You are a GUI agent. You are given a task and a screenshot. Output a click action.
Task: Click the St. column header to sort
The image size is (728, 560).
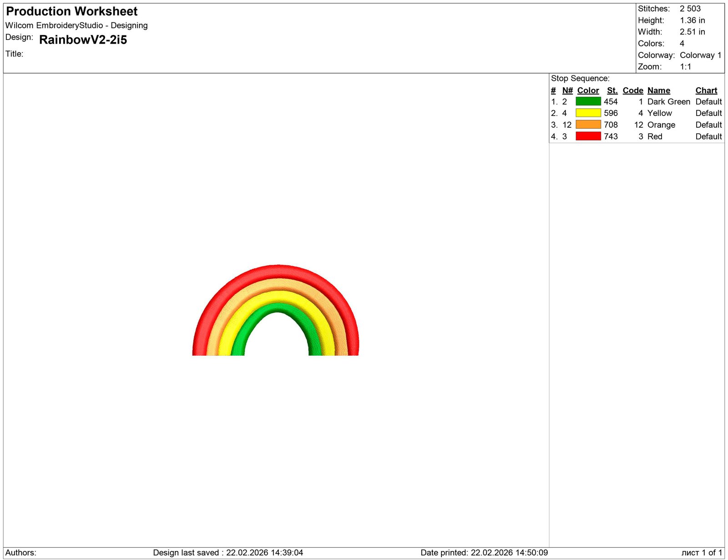pyautogui.click(x=612, y=90)
